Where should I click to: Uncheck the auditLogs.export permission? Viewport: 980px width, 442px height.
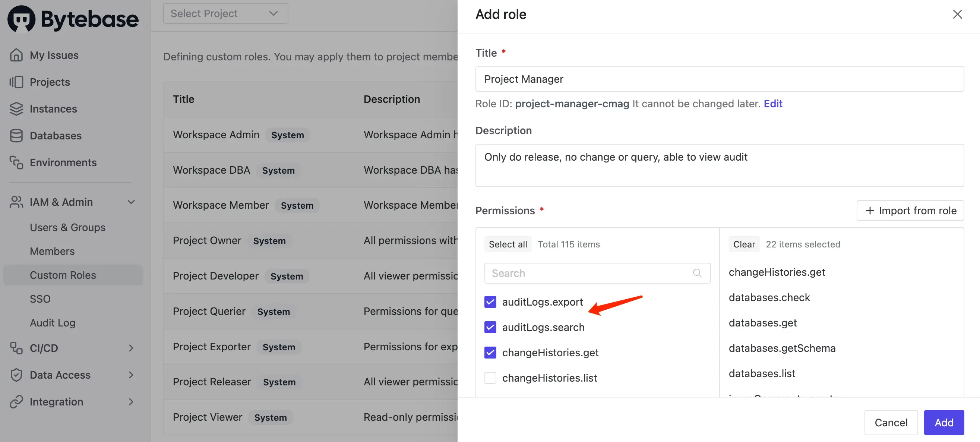[x=490, y=302]
